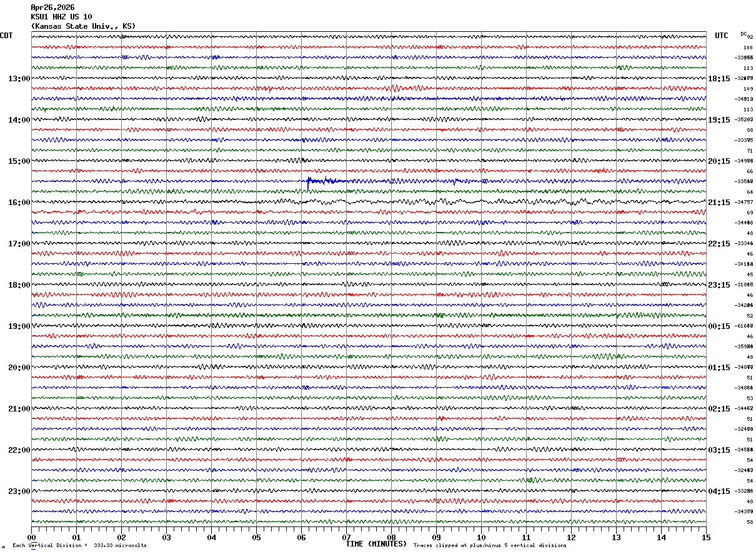Image resolution: width=756 pixels, height=554 pixels.
Task: Click minute 10 on the bottom axis
Action: pos(481,537)
